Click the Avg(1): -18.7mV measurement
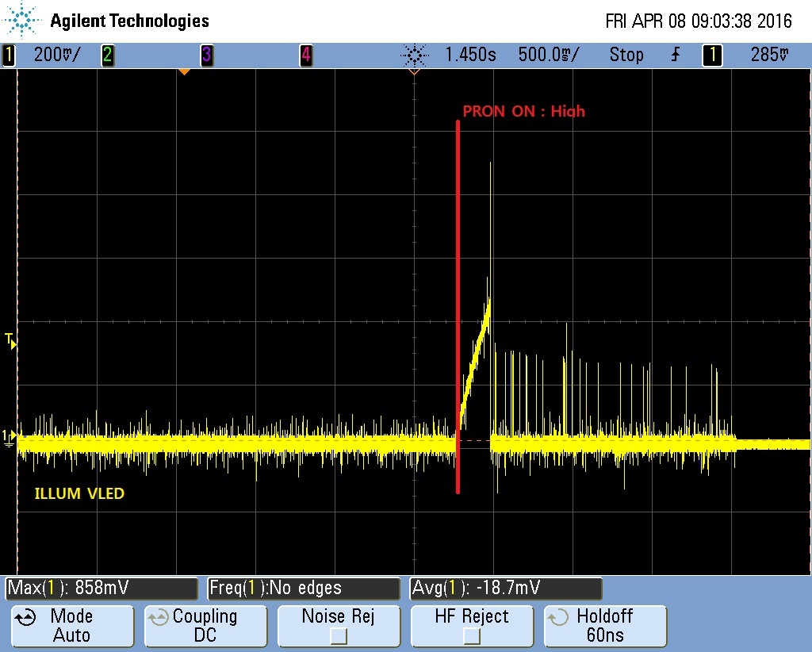Viewport: 812px width, 652px height. click(505, 589)
